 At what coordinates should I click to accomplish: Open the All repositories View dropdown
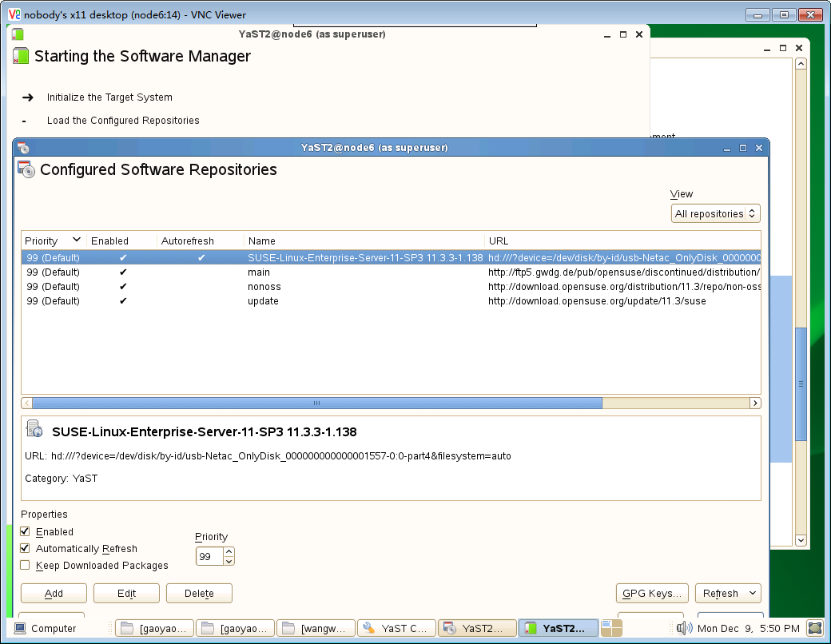715,213
